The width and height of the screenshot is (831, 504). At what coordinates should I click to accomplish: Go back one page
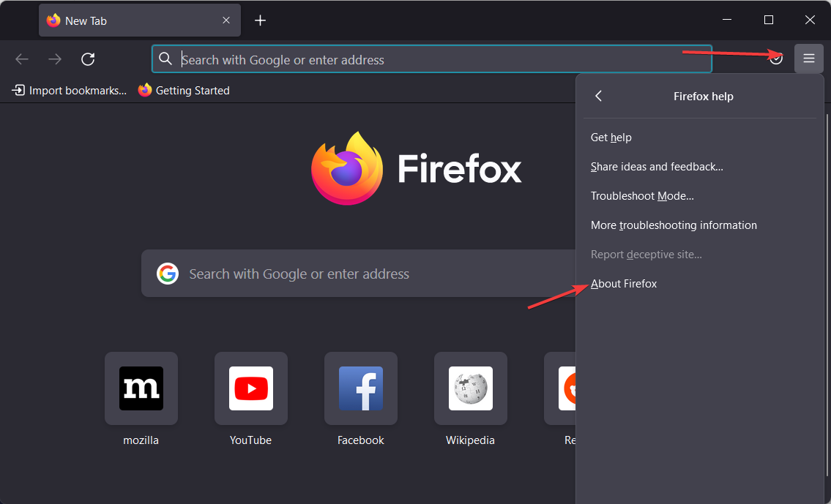[x=22, y=59]
